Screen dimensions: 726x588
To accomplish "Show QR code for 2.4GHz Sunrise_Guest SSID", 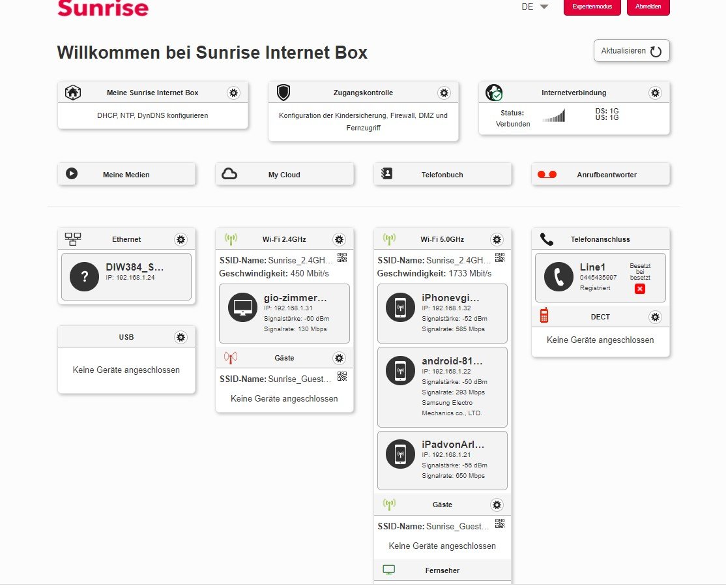I will [x=342, y=376].
